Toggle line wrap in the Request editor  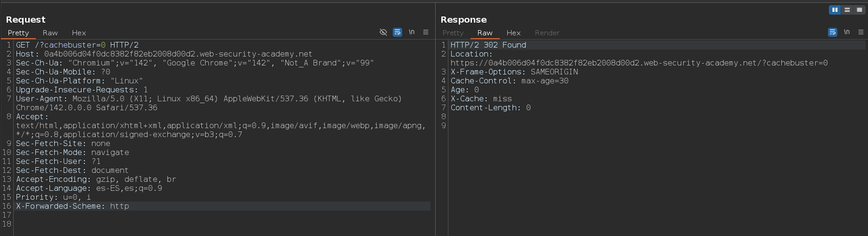[397, 32]
